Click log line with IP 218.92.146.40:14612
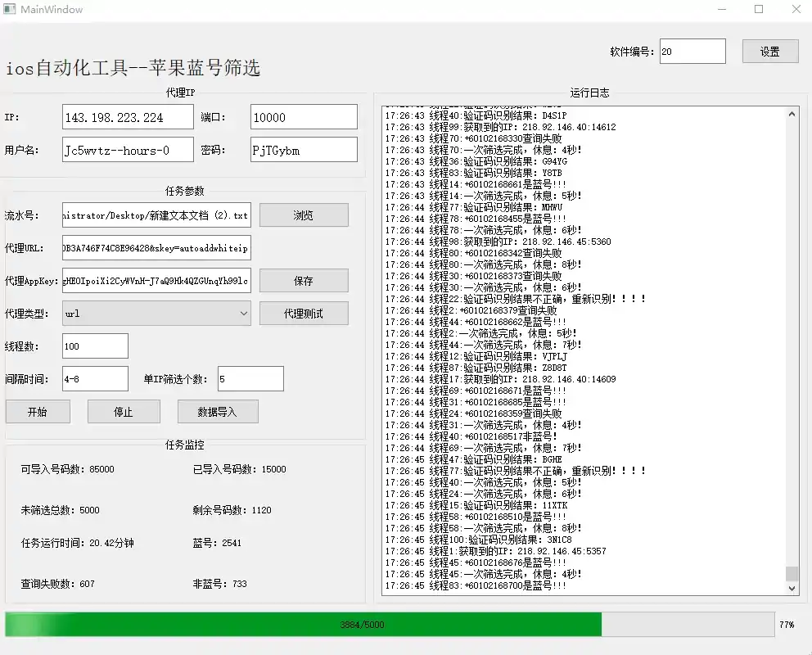The width and height of the screenshot is (812, 655). coord(501,127)
